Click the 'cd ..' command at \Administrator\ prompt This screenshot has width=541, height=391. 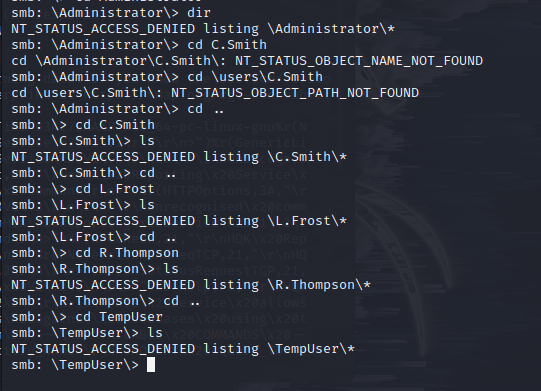pyautogui.click(x=205, y=109)
